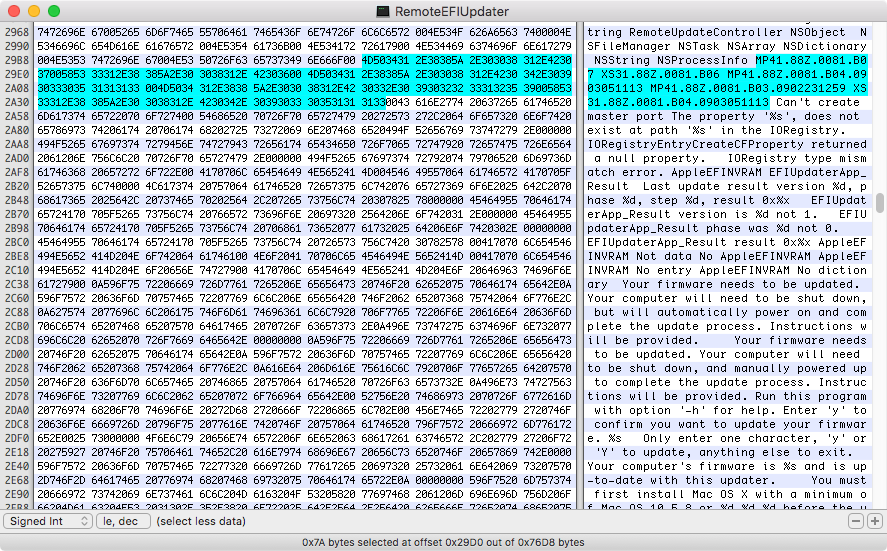
Task: Click line offset 2AF8
Action: tap(17, 172)
